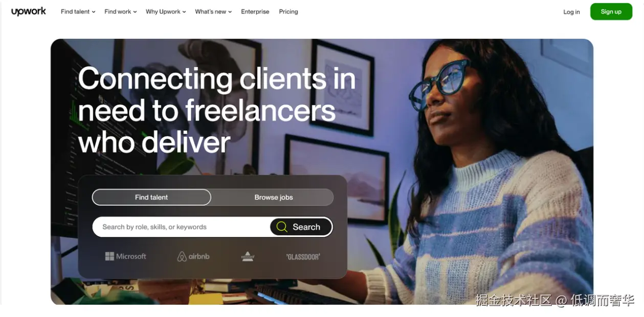
Task: Click the triangular logo between Airbnb and Glassdoor
Action: tap(248, 257)
